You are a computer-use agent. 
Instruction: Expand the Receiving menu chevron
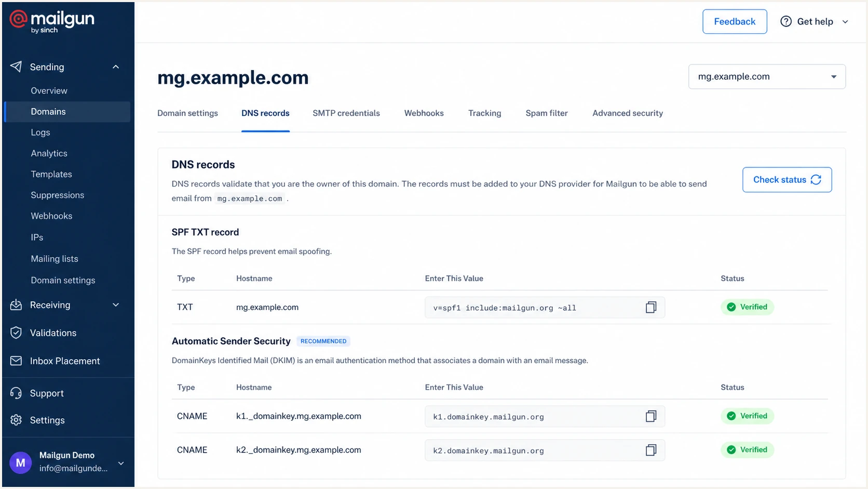point(116,305)
